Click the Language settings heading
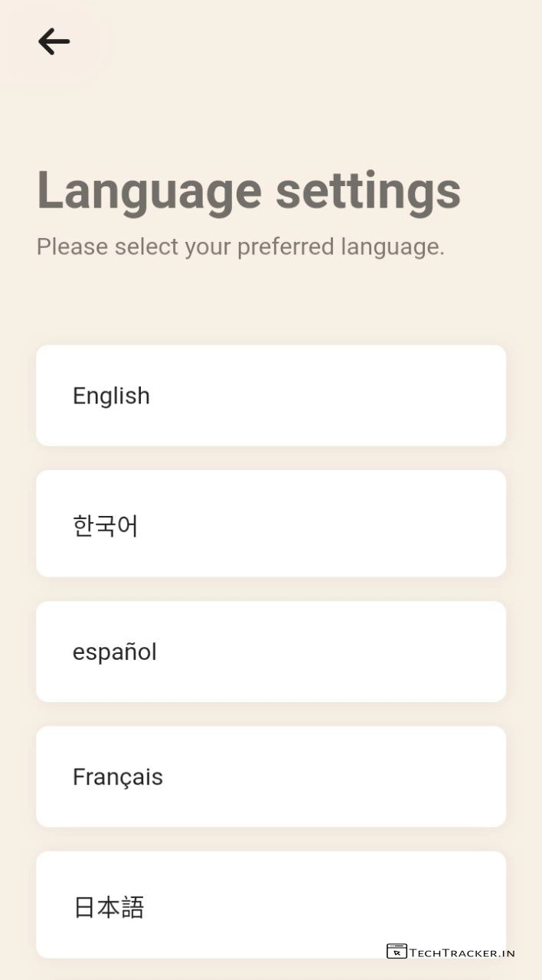Viewport: 542px width, 980px height. 249,190
